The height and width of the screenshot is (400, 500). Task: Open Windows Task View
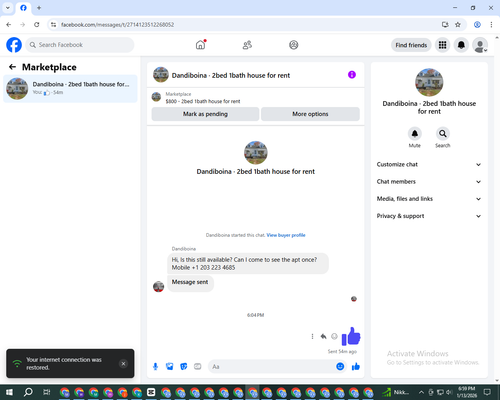pyautogui.click(x=47, y=392)
